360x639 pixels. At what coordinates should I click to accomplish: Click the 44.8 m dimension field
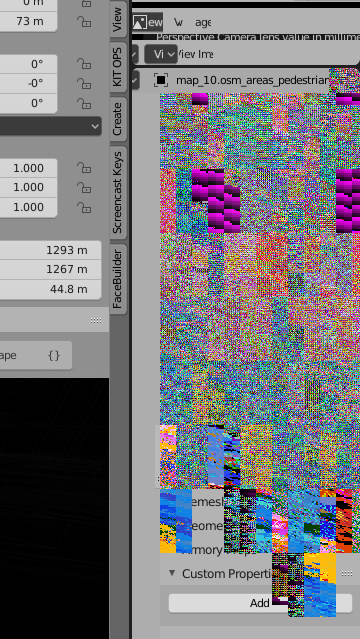[x=51, y=289]
